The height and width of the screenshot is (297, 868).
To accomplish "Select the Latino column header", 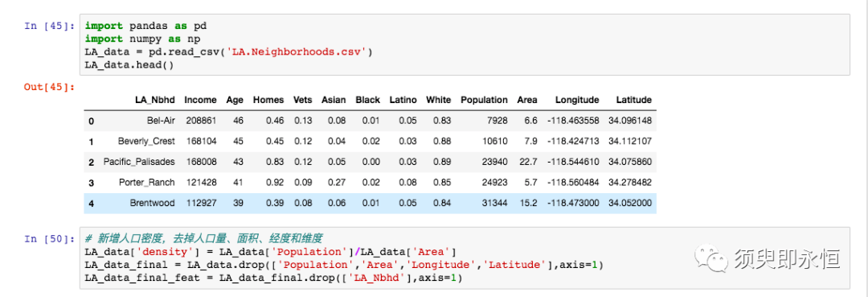I will (x=403, y=101).
